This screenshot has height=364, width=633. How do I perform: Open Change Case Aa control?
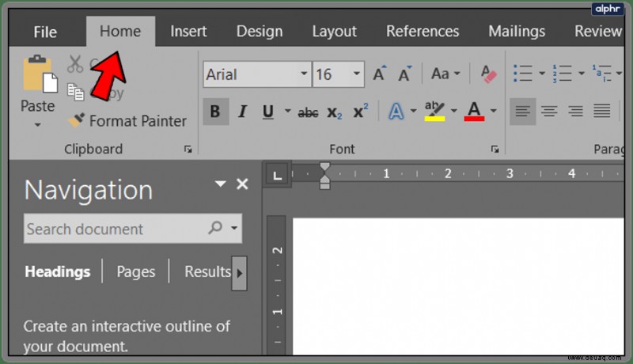[x=445, y=74]
